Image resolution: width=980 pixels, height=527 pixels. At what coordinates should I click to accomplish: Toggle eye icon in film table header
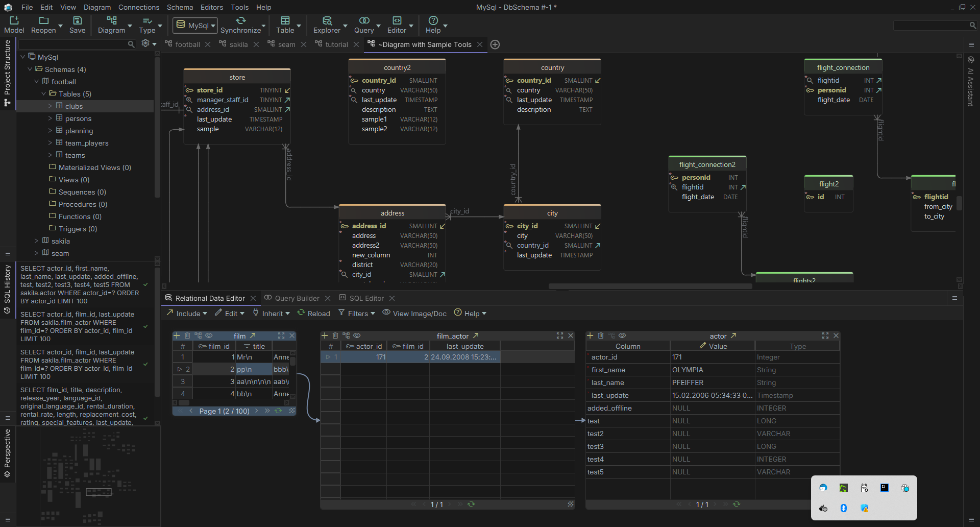click(x=209, y=336)
